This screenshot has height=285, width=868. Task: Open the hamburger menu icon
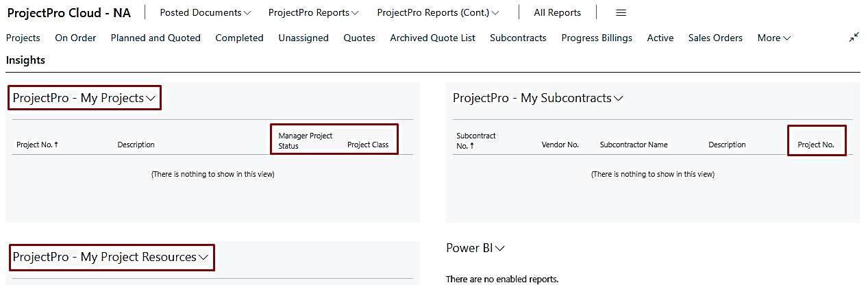[621, 13]
